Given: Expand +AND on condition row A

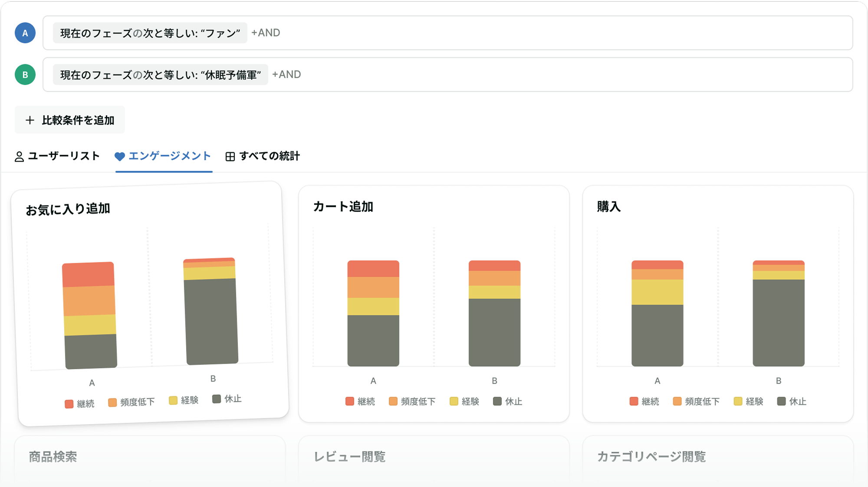Looking at the screenshot, I should pyautogui.click(x=265, y=33).
